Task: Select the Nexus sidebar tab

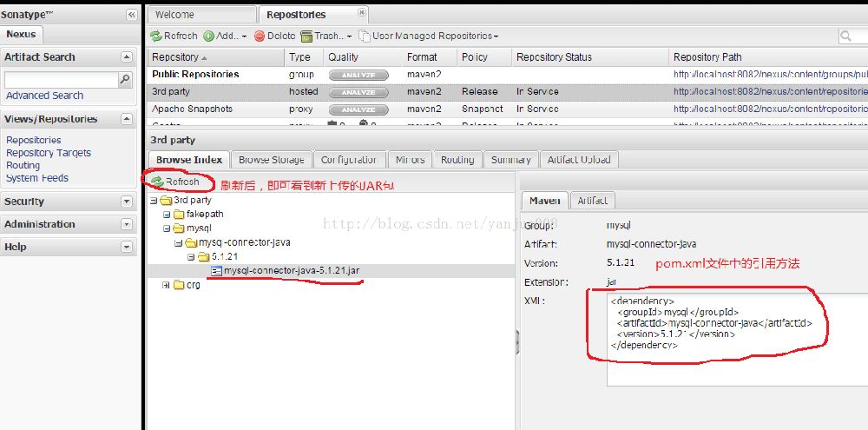Action: (x=21, y=35)
